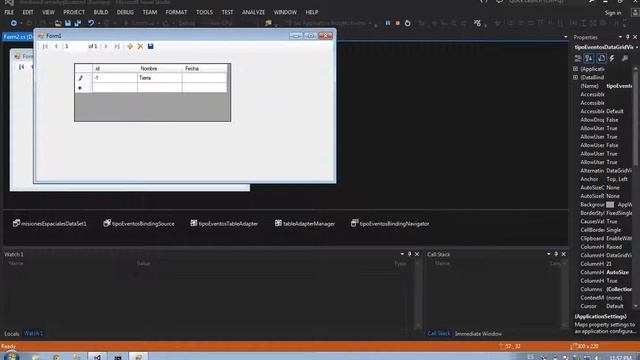640x360 pixels.
Task: Click Navigate Backward in the toolbar
Action: [x=13, y=23]
